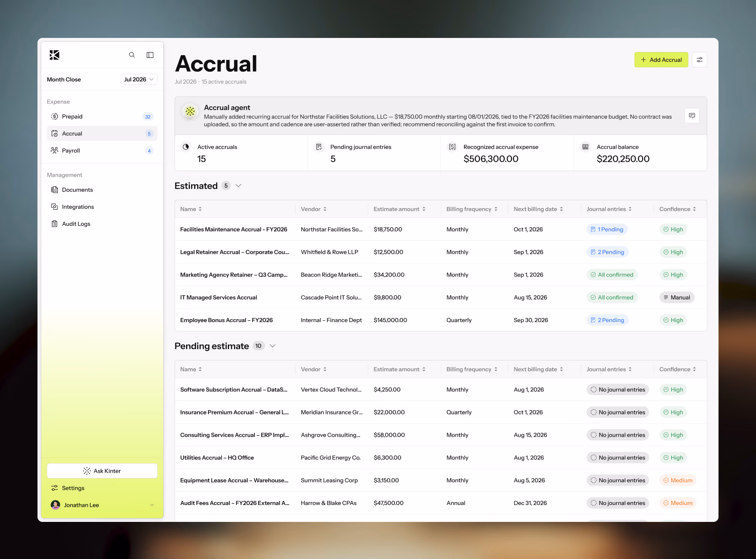The width and height of the screenshot is (756, 559).
Task: Click the Prepaid dollar-circle icon
Action: coord(54,116)
